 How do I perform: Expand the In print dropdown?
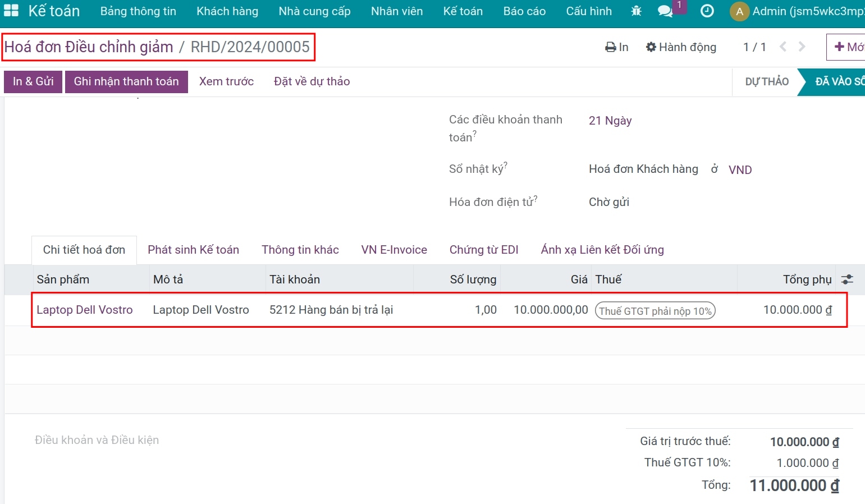click(x=616, y=47)
